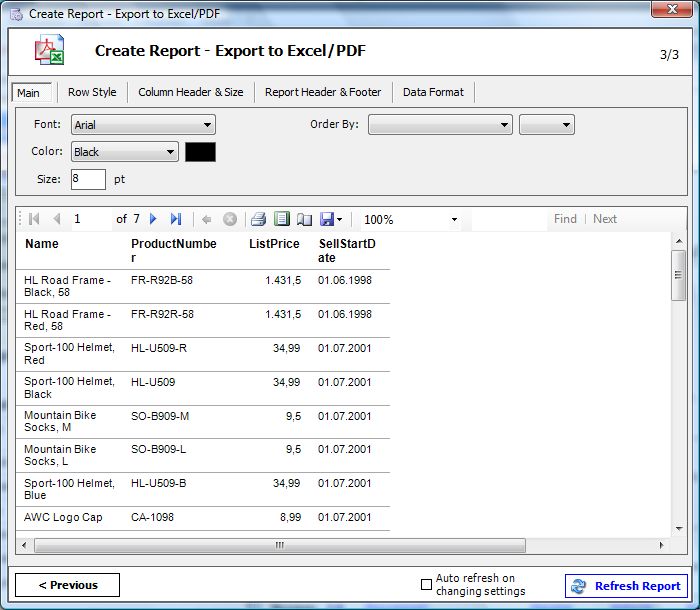
Task: Click product number SO-B909-M
Action: click(160, 416)
